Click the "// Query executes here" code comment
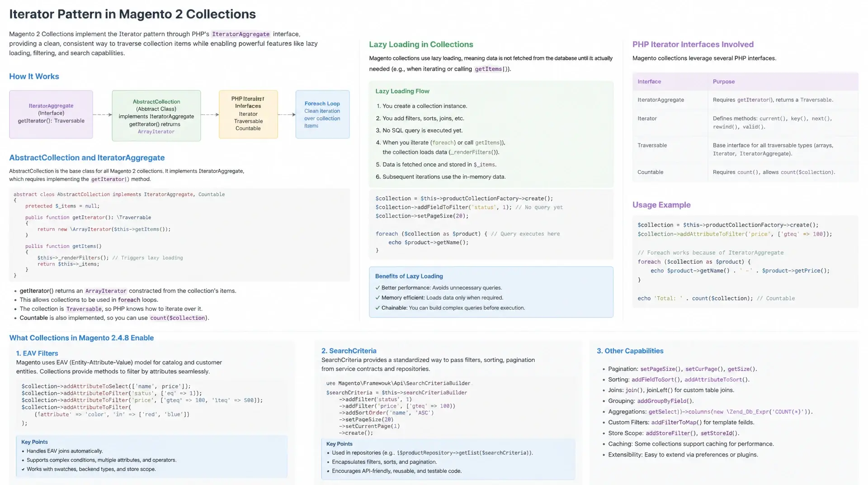Viewport: 868px width, 485px height. tap(525, 234)
